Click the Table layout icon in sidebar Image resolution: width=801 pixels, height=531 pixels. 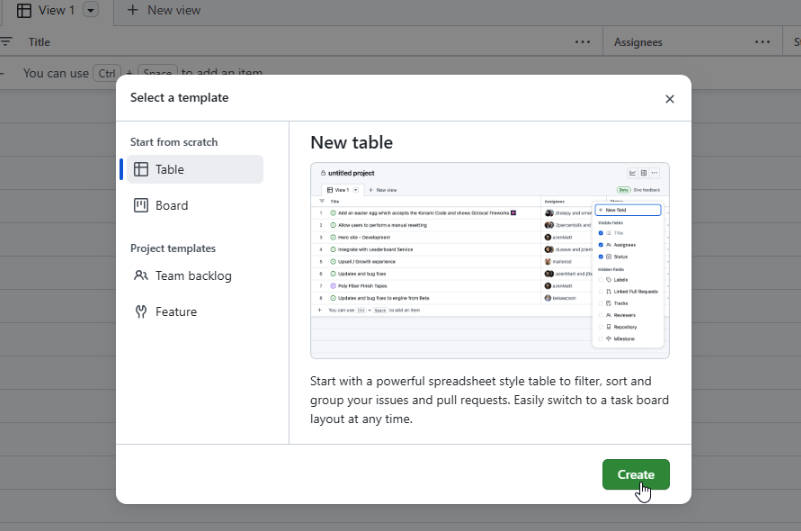pos(141,169)
